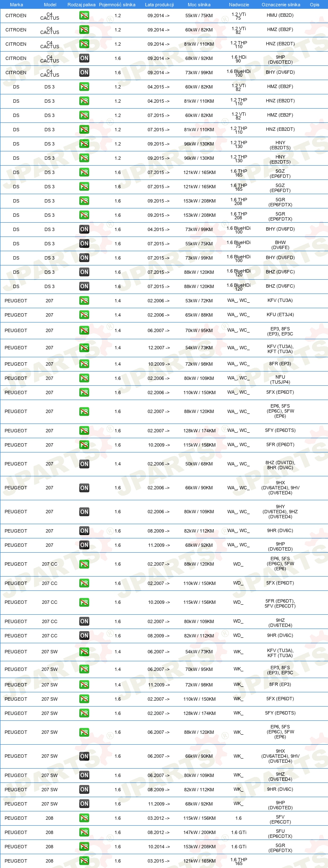
Task: Click diesel ON icon in Peugeot 207 CC 82kW row
Action: click(84, 636)
